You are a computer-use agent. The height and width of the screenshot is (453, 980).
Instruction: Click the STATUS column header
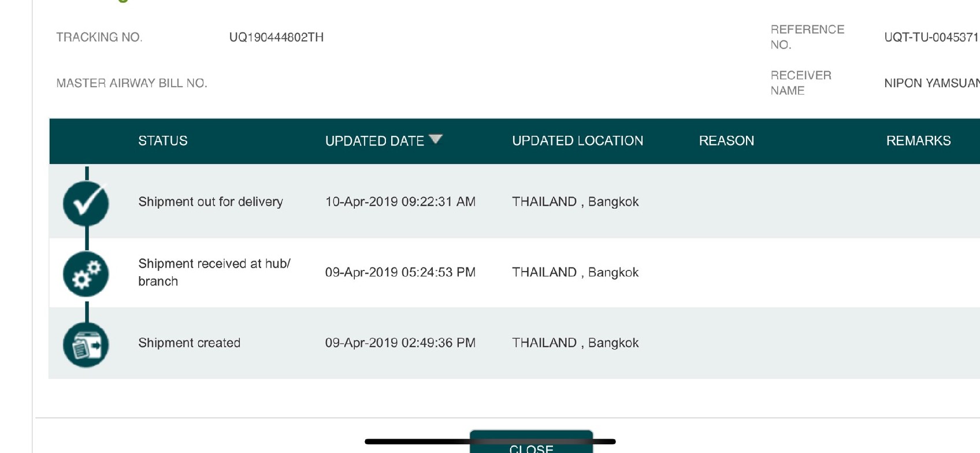tap(163, 141)
